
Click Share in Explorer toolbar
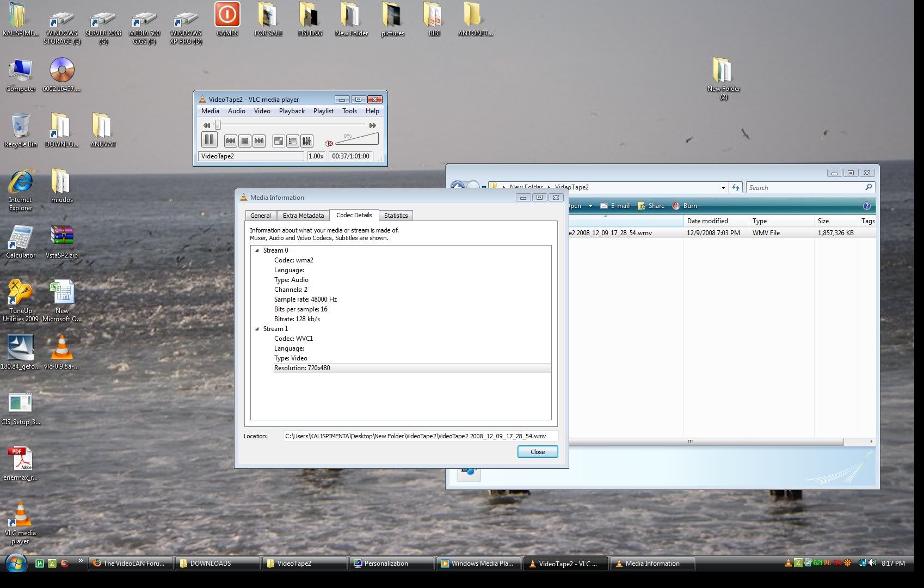click(x=651, y=206)
